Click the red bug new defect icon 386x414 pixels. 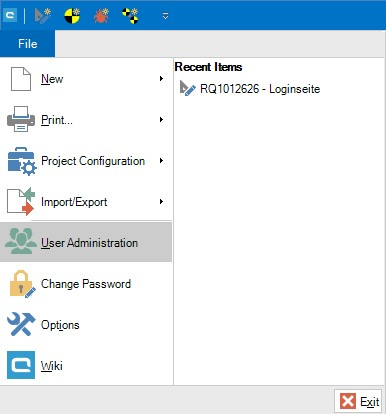[101, 16]
